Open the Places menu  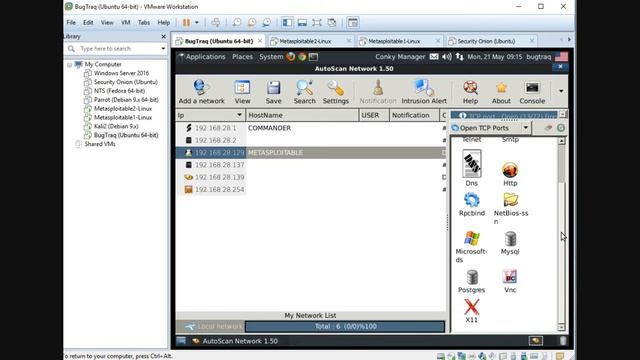point(242,57)
